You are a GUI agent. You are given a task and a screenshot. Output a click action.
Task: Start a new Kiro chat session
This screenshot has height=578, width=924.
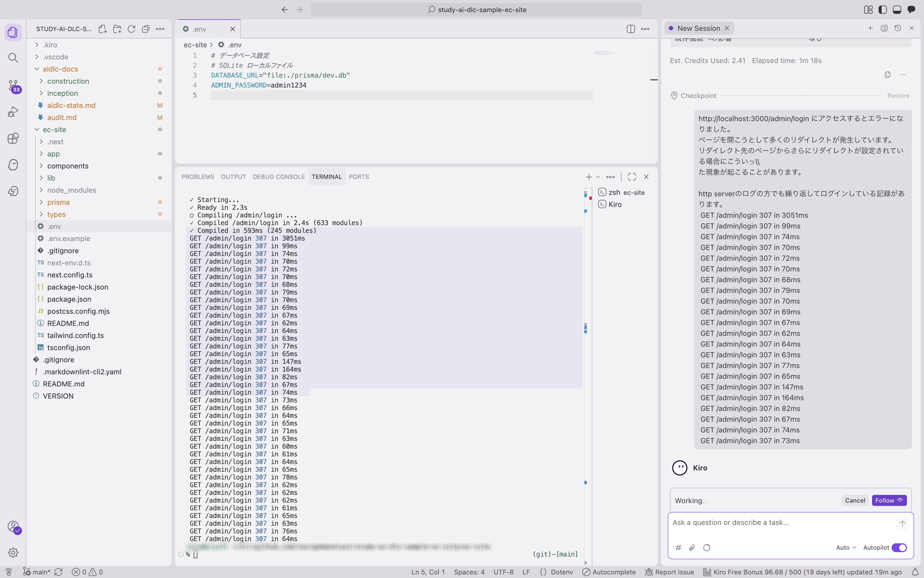870,28
